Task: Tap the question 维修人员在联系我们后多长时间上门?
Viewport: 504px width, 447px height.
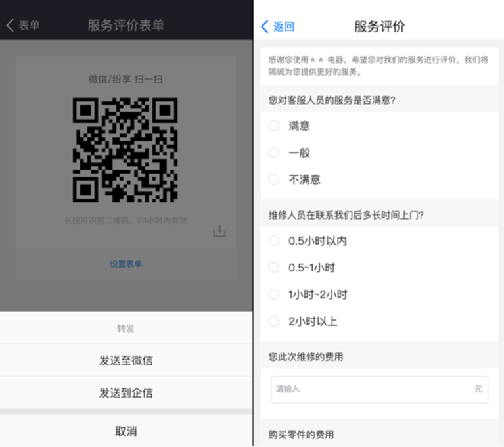Action: tap(346, 215)
